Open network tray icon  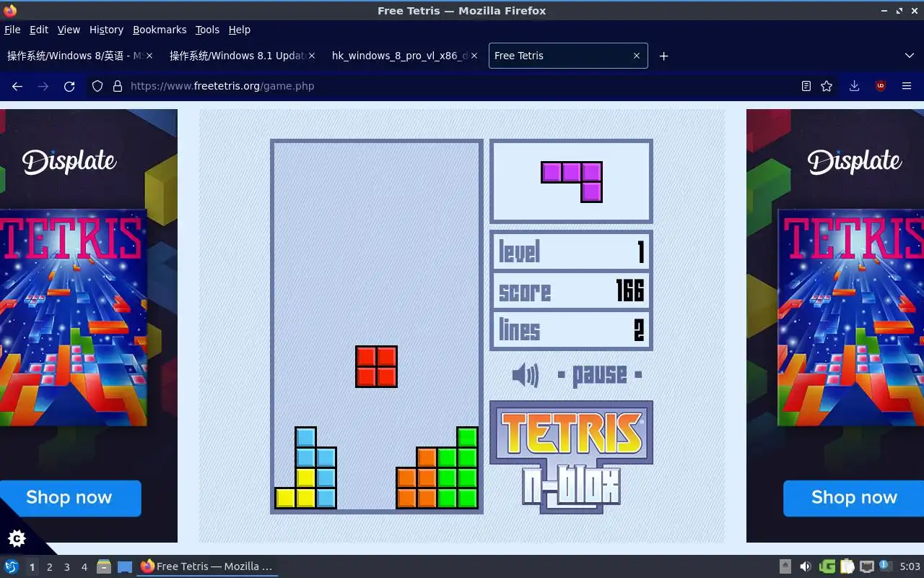click(867, 566)
